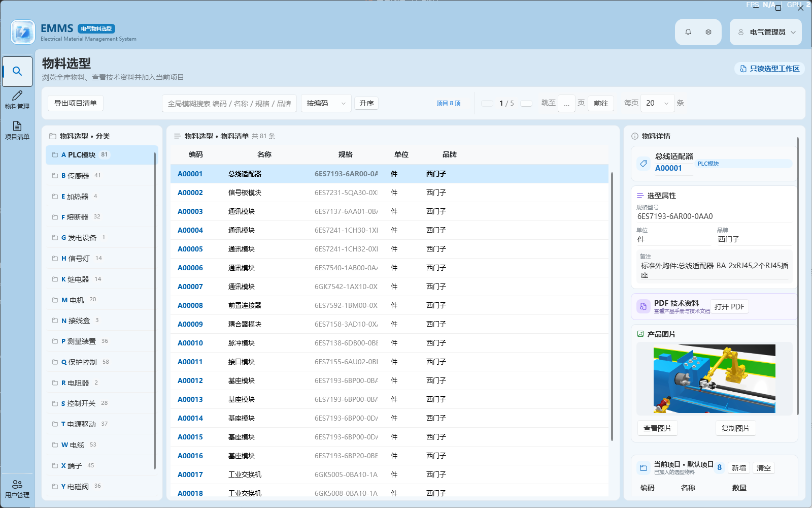
Task: Click the 当前项目 folder icon
Action: coord(644,468)
